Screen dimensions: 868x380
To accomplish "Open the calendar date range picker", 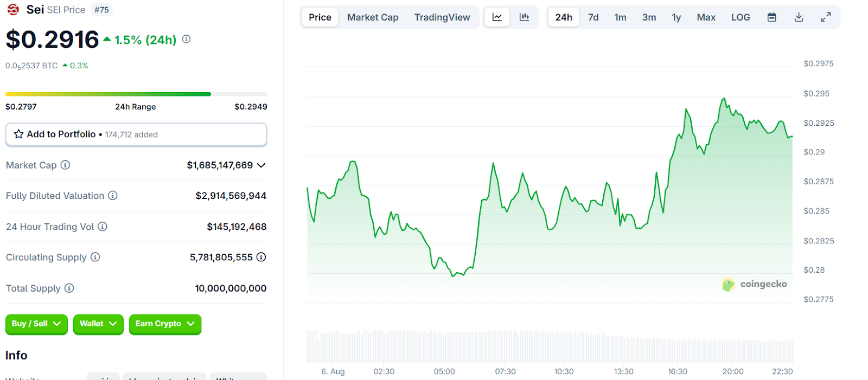I will (771, 17).
